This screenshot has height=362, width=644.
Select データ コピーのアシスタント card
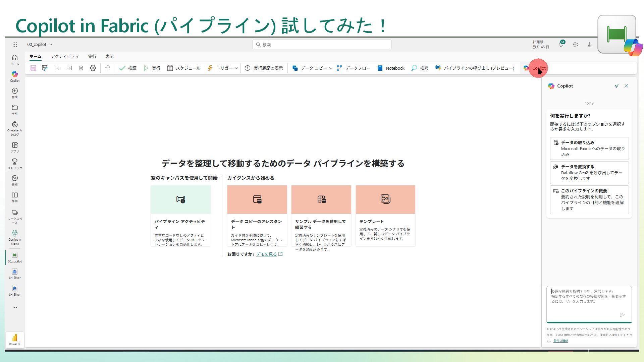[x=257, y=216]
